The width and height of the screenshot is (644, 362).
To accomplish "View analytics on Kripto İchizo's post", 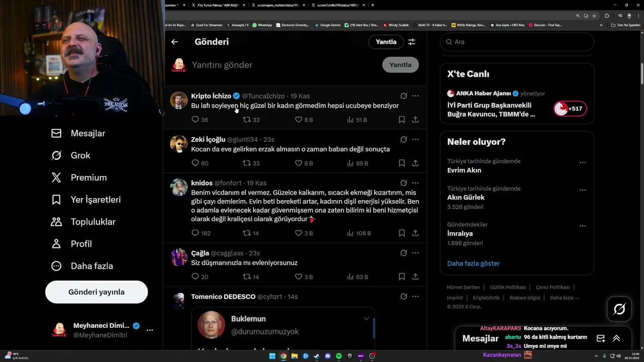I will point(350,120).
